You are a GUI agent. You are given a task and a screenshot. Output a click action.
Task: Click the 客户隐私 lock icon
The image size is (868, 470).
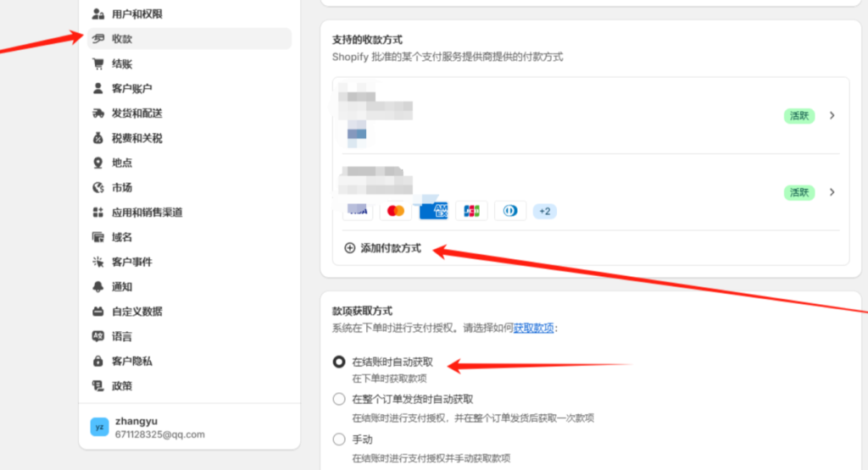tap(98, 361)
